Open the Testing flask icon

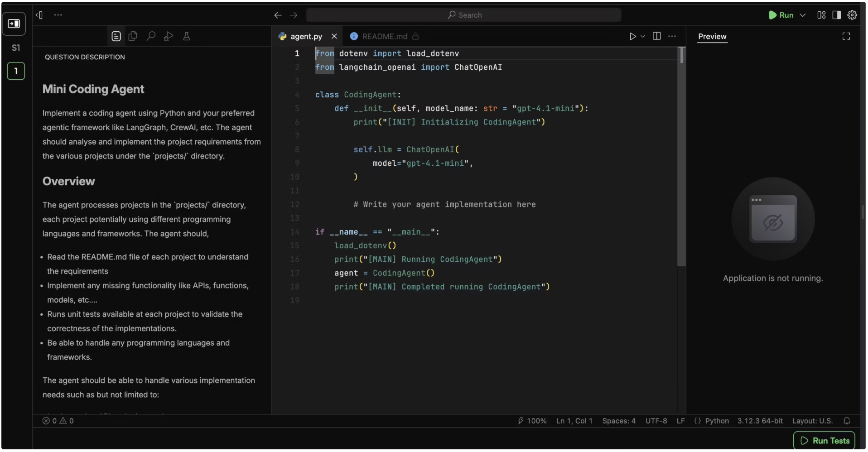pyautogui.click(x=186, y=36)
